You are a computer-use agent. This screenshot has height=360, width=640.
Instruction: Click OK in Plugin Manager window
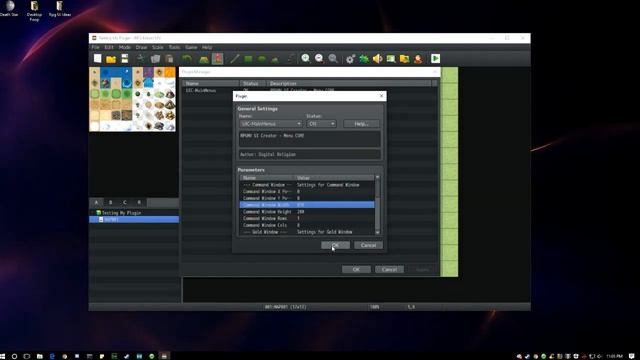tap(356, 269)
